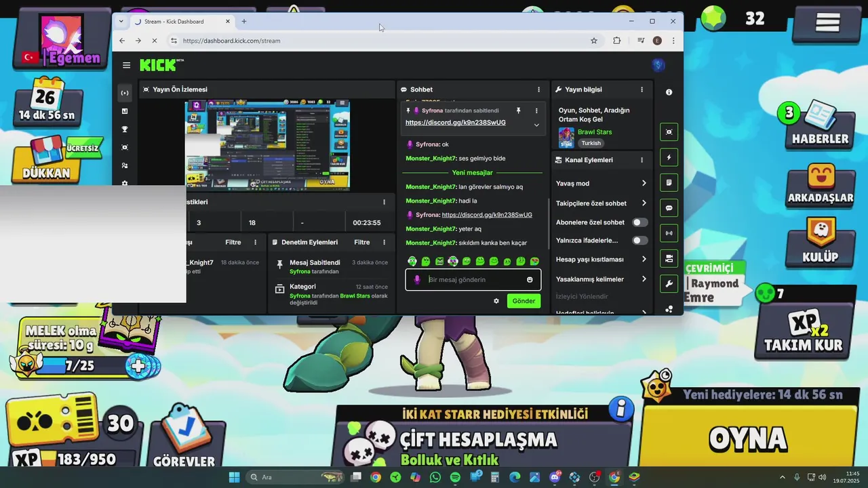Toggle the document log widget icon
Screen dimensions: 868x488
coord(669,182)
